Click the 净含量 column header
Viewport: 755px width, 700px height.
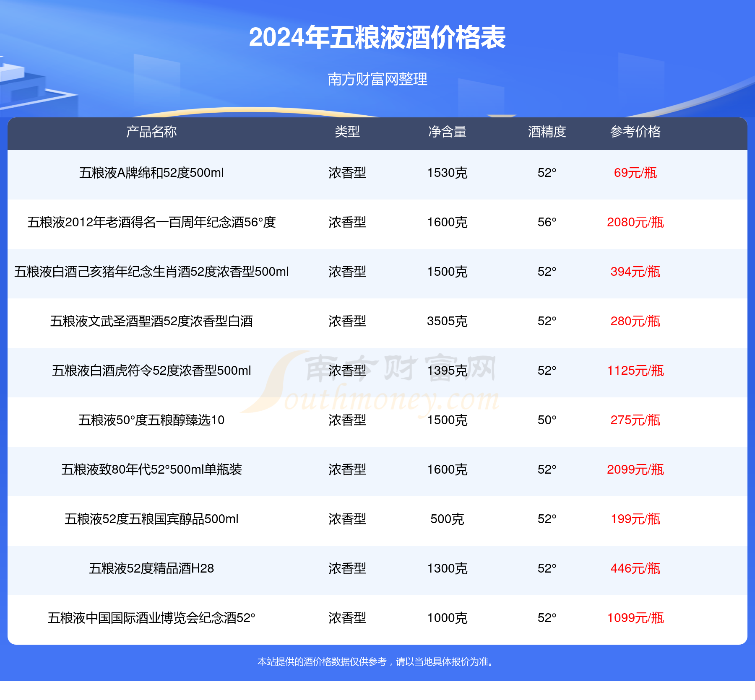447,132
